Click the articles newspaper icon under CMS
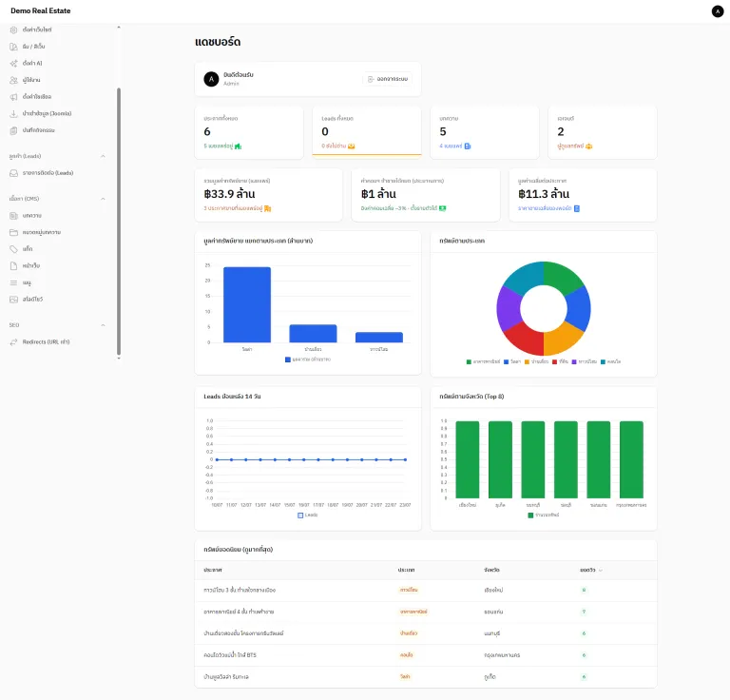Screen dimensions: 730x700 (13, 216)
